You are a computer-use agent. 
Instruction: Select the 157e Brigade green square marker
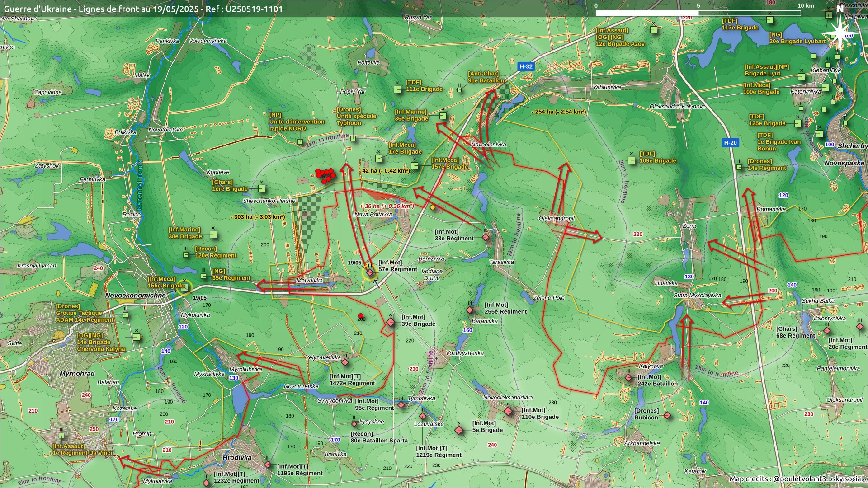pyautogui.click(x=415, y=166)
